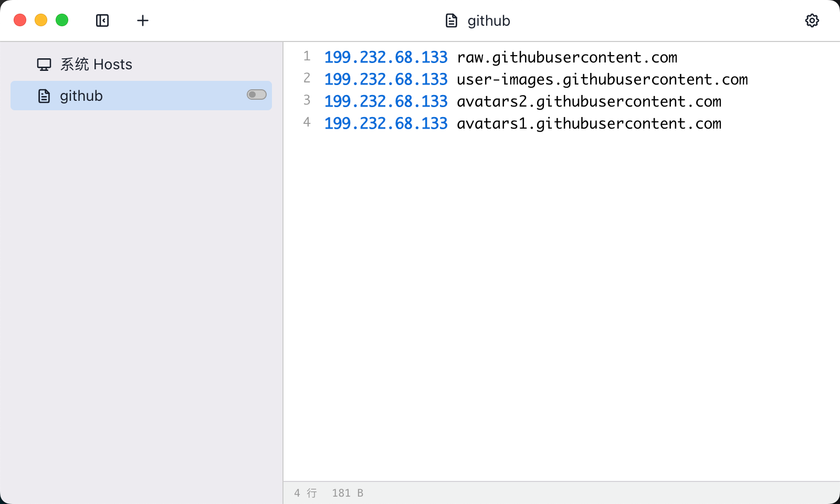Viewport: 840px width, 504px height.
Task: Select the github hosts item in sidebar
Action: (x=141, y=96)
